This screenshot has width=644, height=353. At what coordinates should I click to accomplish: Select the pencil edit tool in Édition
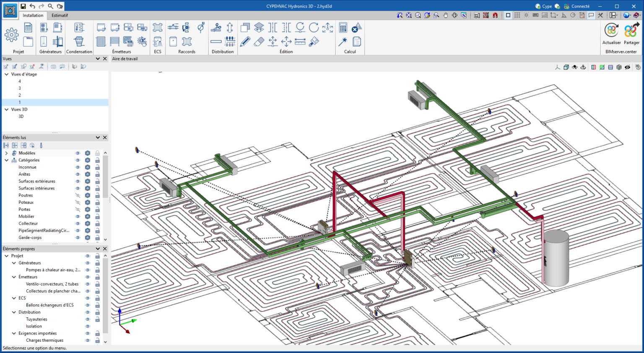[245, 42]
